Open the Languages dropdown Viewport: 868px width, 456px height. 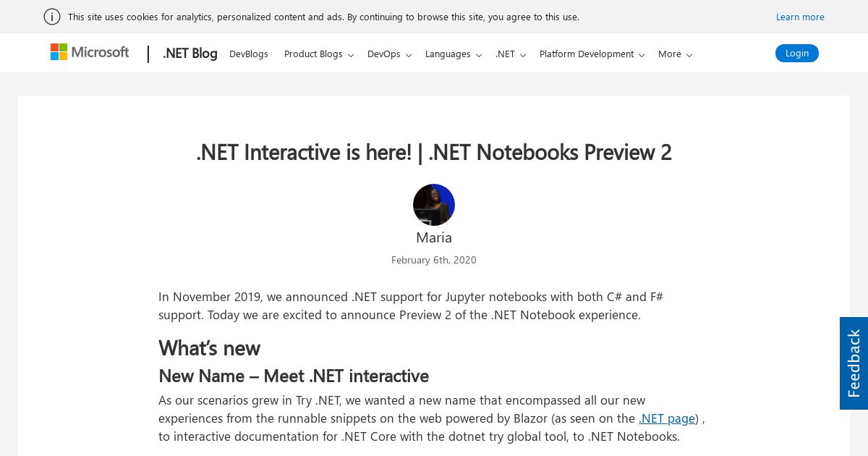(454, 54)
